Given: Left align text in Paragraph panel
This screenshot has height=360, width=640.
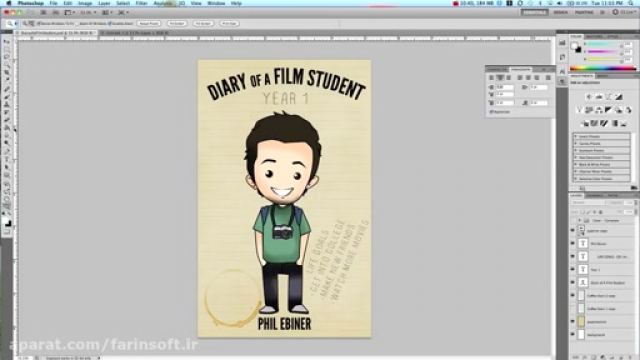Looking at the screenshot, I should [491, 78].
